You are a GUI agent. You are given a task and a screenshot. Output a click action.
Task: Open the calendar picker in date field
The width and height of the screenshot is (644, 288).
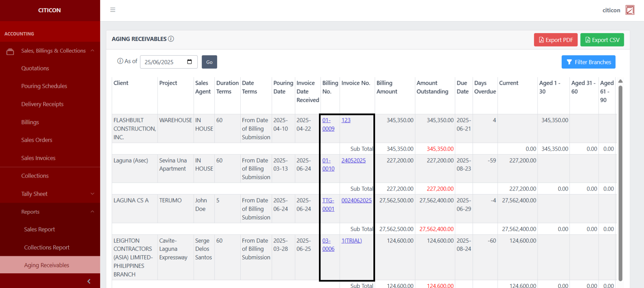[190, 62]
